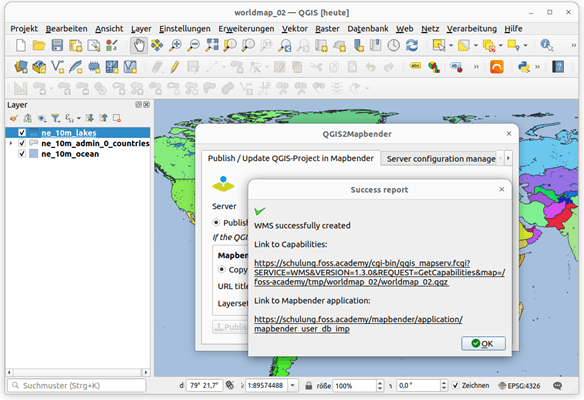Viewport: 584px width, 400px height.
Task: Open the Data Source Manager icon
Action: coord(21,67)
